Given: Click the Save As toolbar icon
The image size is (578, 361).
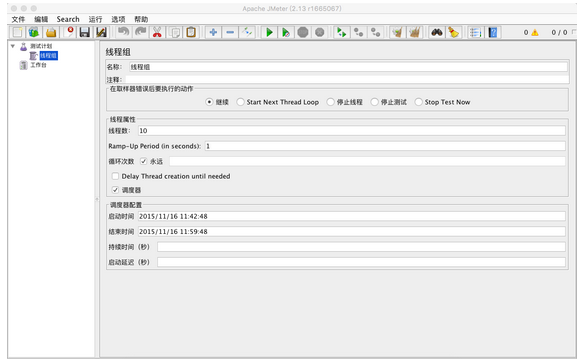Looking at the screenshot, I should (101, 32).
